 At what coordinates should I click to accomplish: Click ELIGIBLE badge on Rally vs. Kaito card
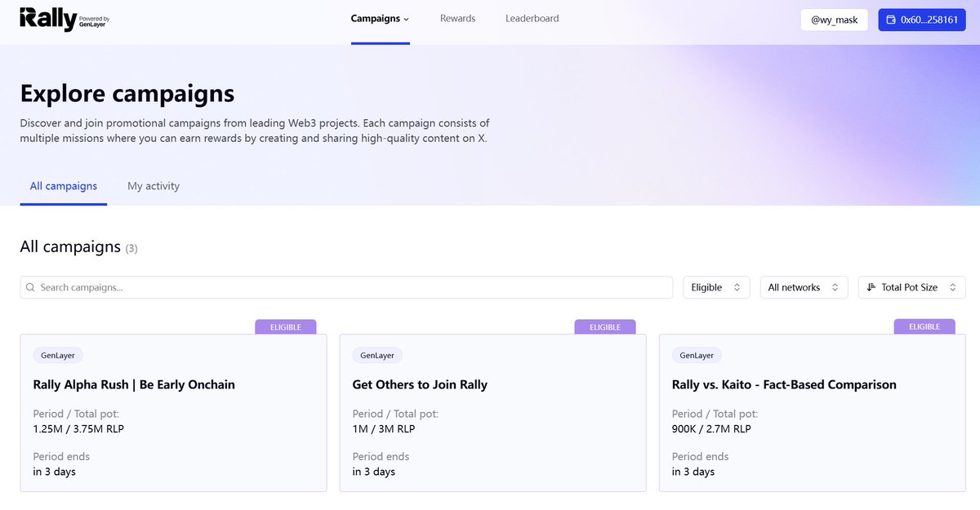(924, 326)
